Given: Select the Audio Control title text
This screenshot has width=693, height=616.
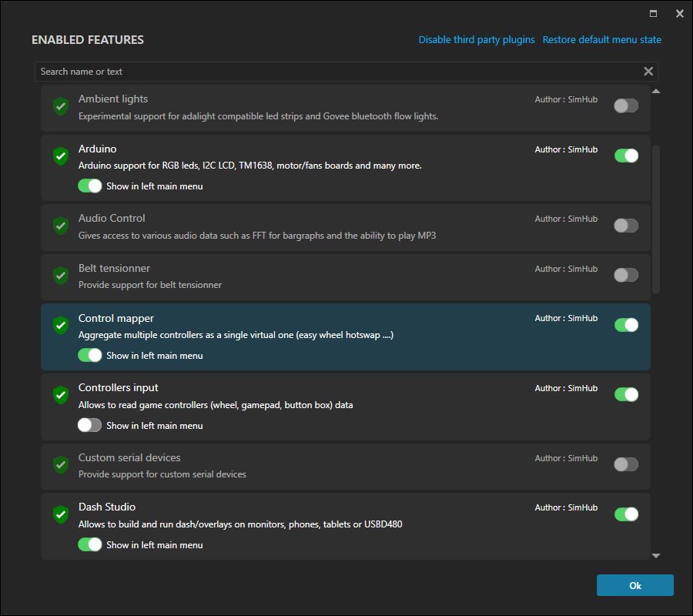Looking at the screenshot, I should (112, 219).
